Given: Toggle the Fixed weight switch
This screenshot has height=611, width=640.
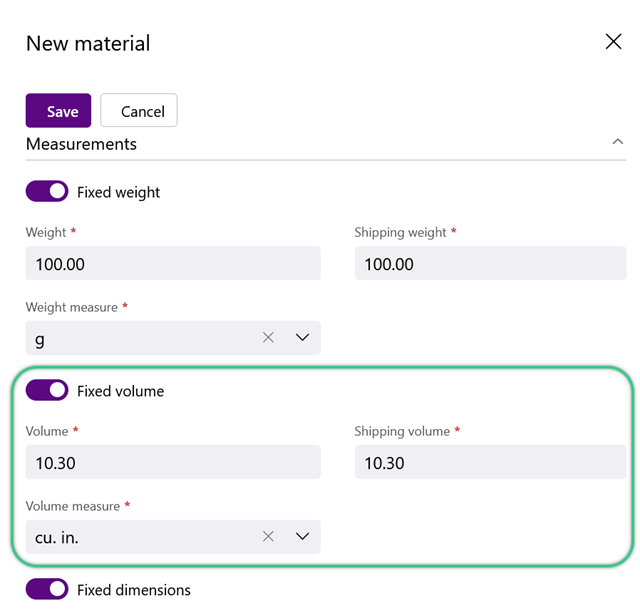Looking at the screenshot, I should point(47,191).
